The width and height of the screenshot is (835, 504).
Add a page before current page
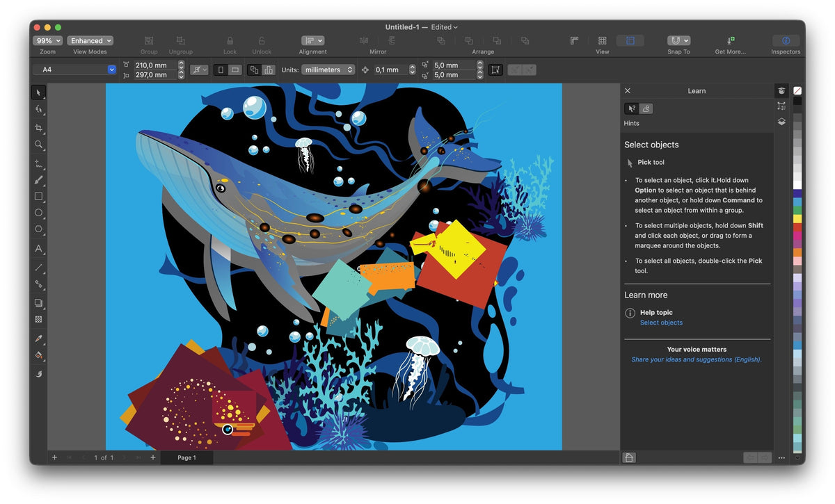coord(54,457)
